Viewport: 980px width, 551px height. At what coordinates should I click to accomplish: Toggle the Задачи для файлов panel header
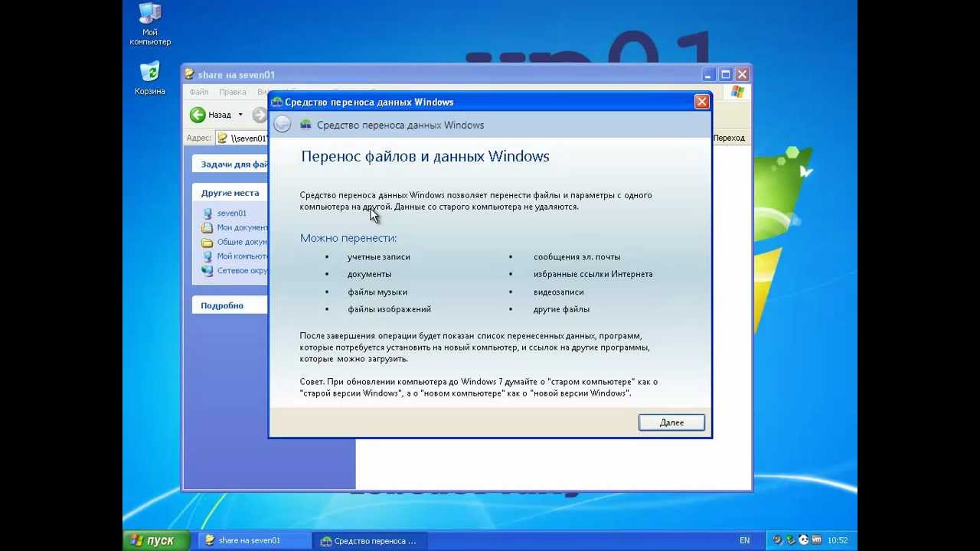[230, 164]
